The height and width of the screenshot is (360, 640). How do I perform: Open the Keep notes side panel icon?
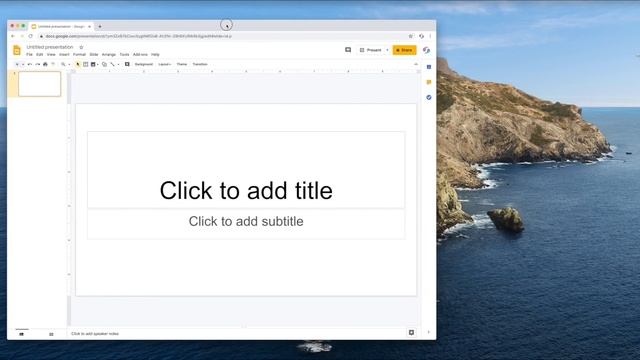[429, 82]
